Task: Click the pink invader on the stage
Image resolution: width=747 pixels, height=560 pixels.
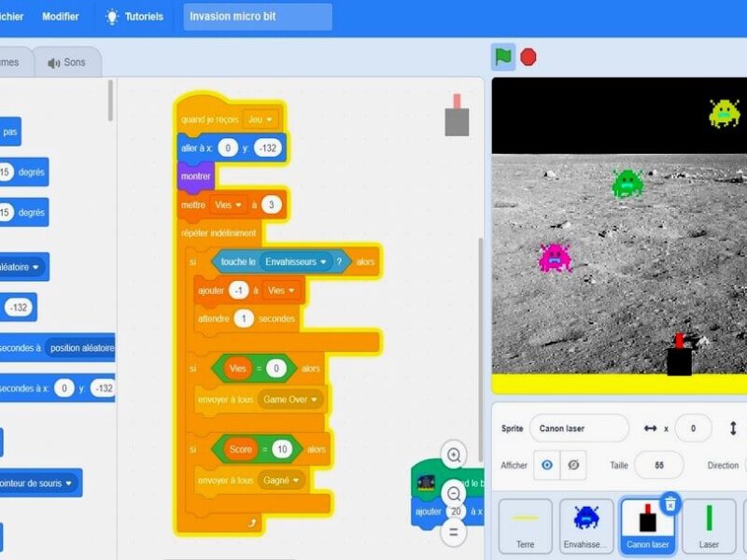Action: 555,258
